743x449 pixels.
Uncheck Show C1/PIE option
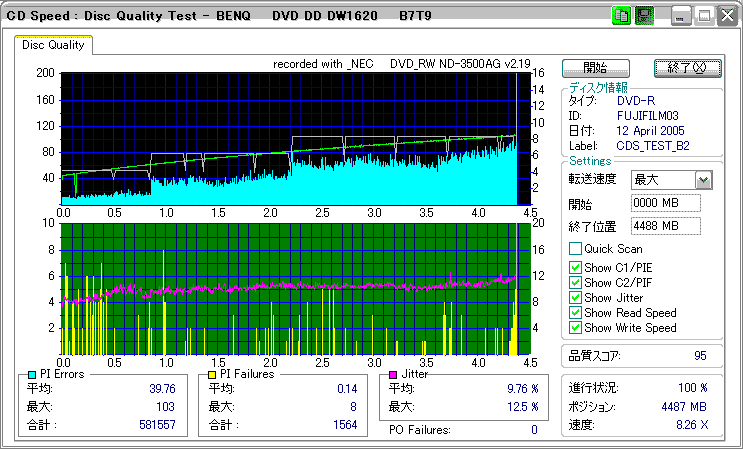click(575, 268)
